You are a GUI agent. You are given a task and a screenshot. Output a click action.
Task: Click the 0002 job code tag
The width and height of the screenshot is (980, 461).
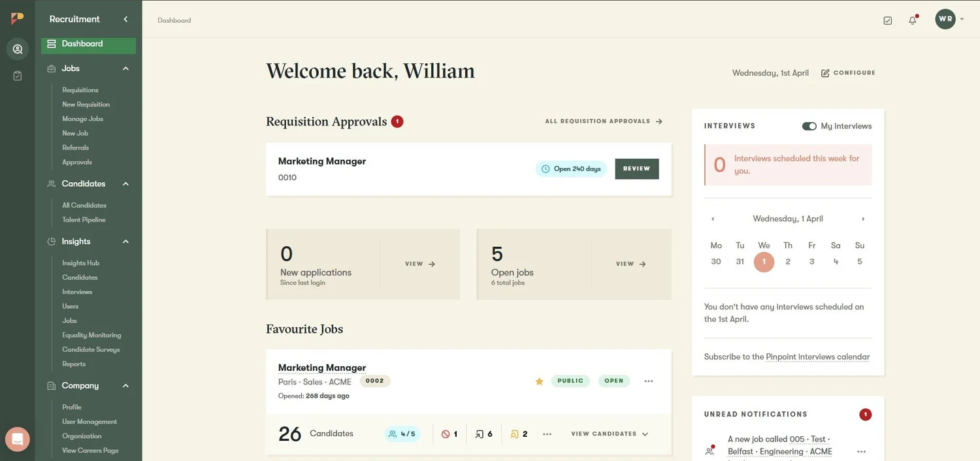tap(375, 381)
